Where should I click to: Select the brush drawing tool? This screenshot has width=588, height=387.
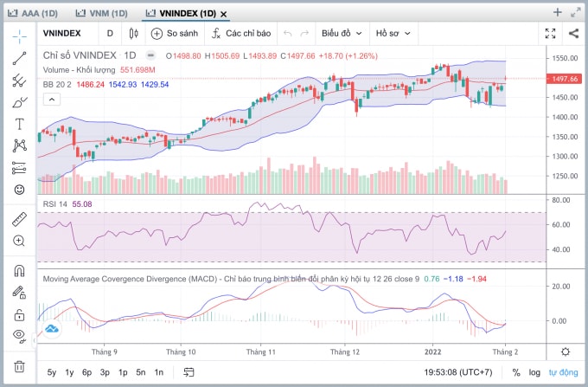pos(20,102)
